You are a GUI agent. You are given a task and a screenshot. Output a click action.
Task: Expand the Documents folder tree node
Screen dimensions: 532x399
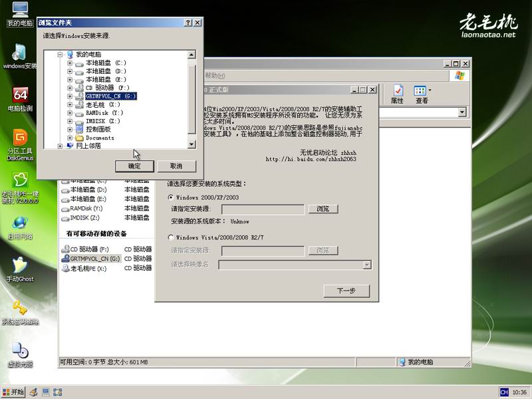(x=70, y=138)
